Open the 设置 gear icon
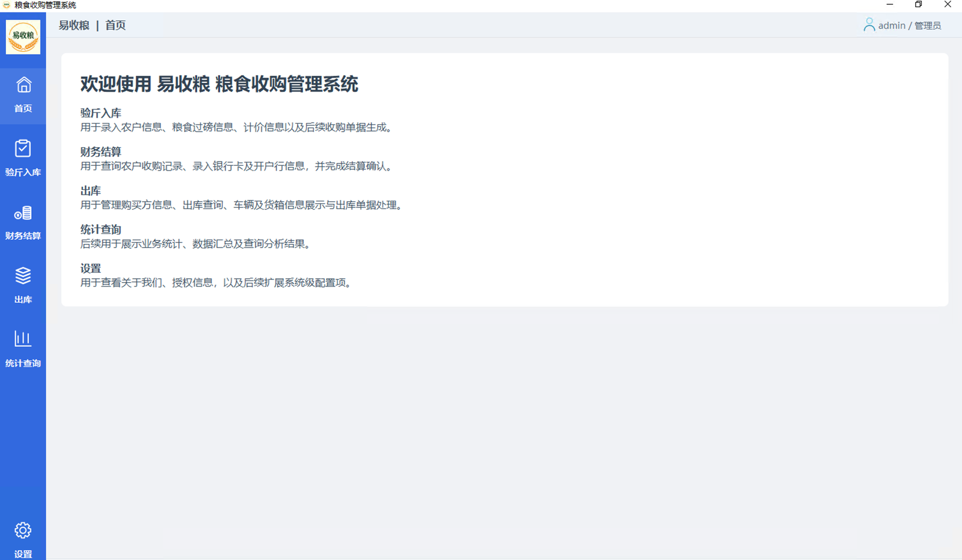Screen dimensions: 962x560 pos(23,531)
